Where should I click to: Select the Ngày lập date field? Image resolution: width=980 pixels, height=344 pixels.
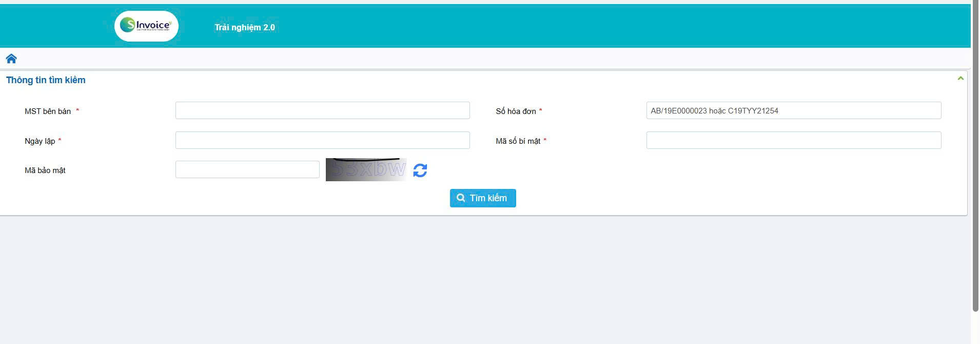tap(322, 141)
